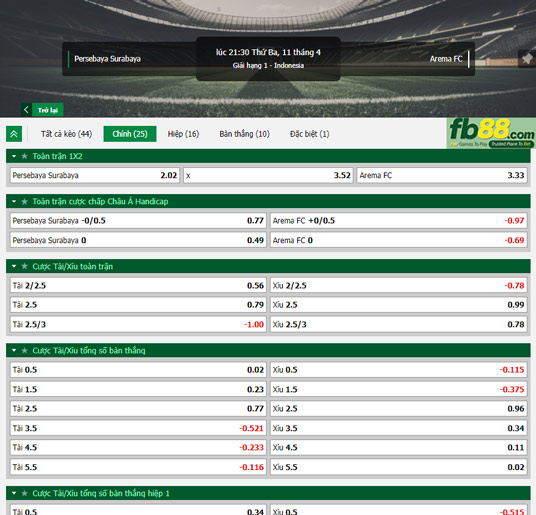Viewport: 536px width, 515px height.
Task: Pick Arema FC +0/0.5 handicap at -0.97
Action: (x=399, y=221)
